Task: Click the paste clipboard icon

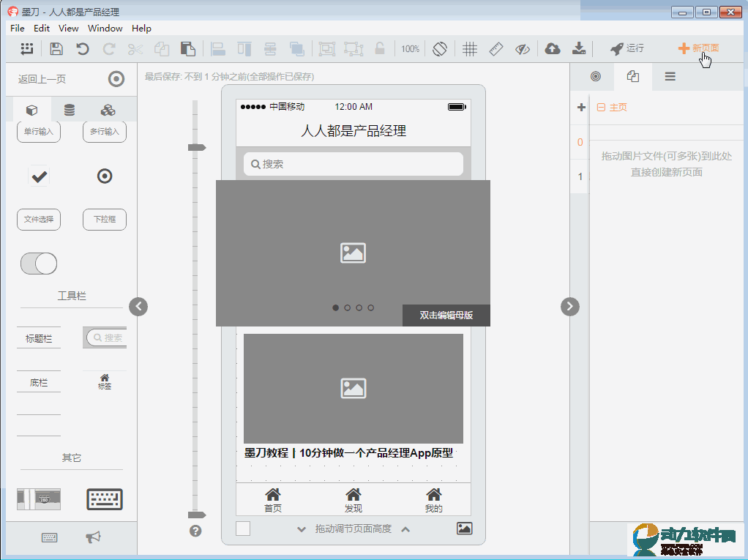Action: coord(188,48)
